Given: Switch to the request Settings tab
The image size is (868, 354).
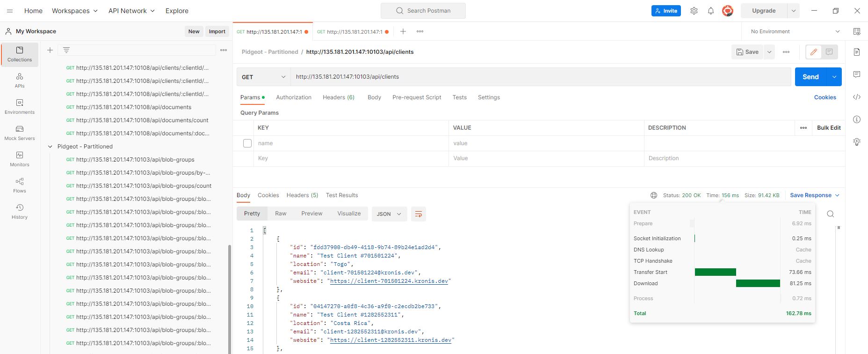Looking at the screenshot, I should click(489, 97).
